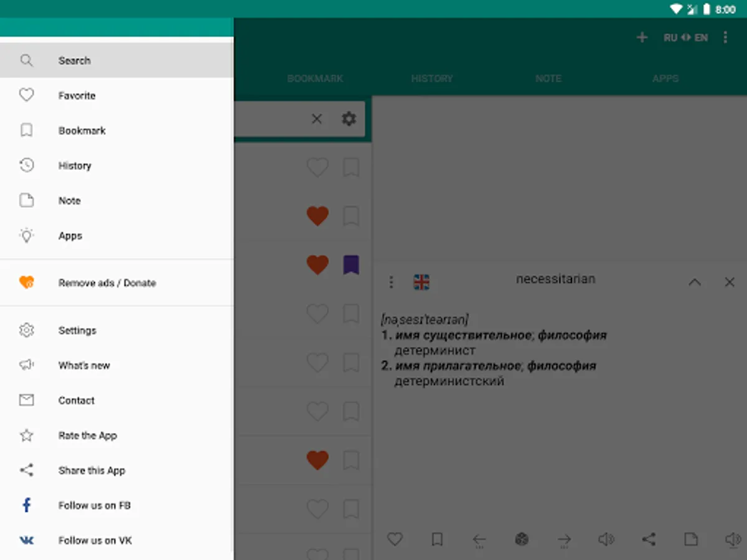Screen dimensions: 747x560
Task: Unfavorite the heart beside the purple bookmark
Action: (x=317, y=265)
